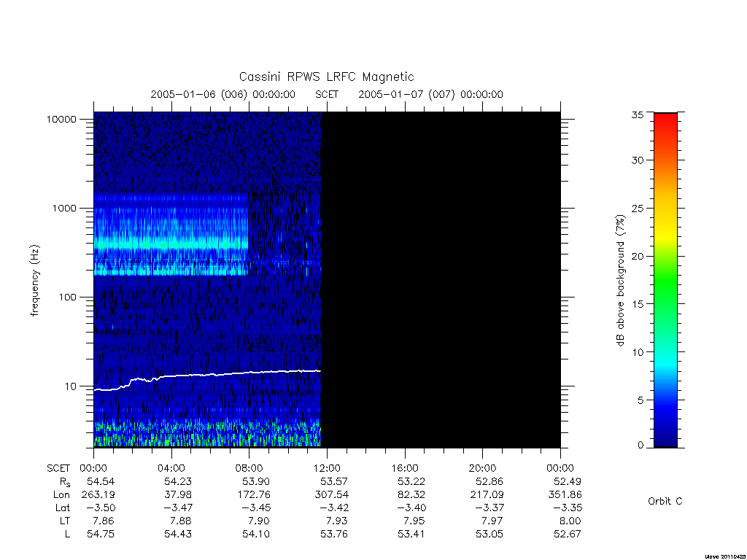Click the 'L' row label

click(67, 534)
